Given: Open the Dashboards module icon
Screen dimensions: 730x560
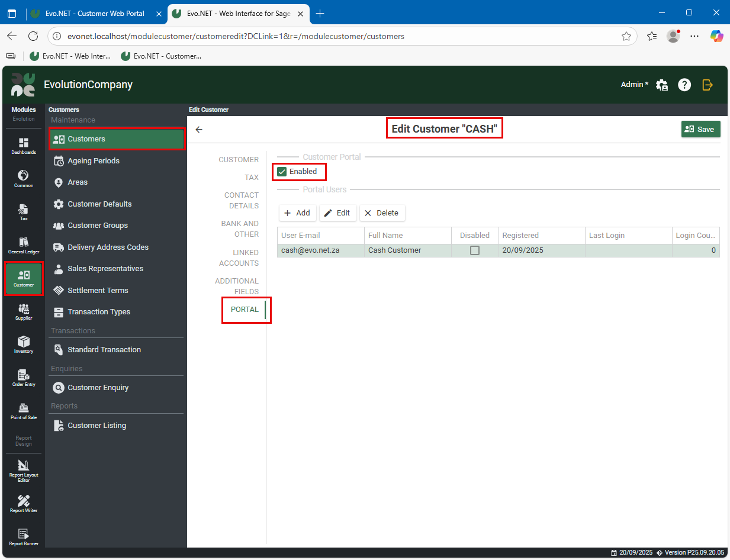Looking at the screenshot, I should point(24,146).
